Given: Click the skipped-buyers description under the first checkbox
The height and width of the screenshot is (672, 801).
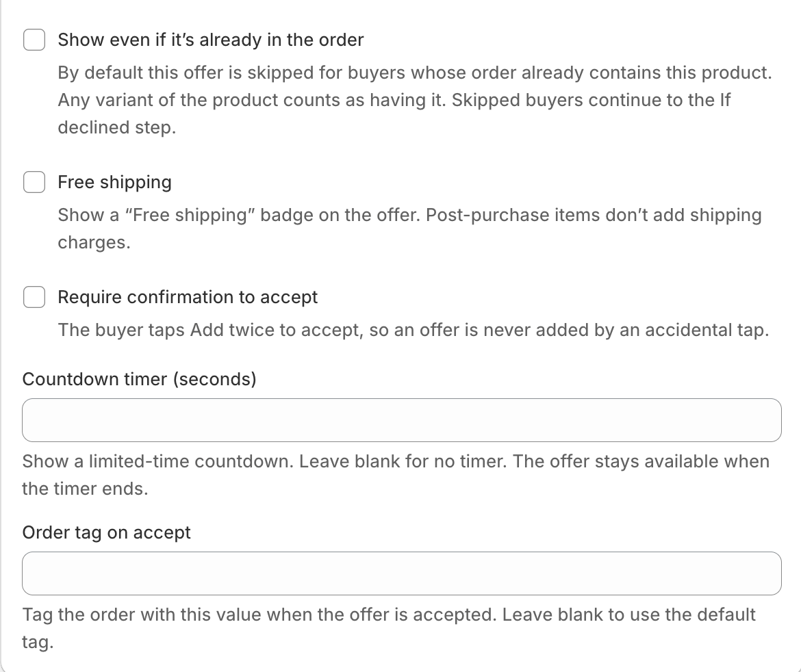Looking at the screenshot, I should pyautogui.click(x=415, y=100).
